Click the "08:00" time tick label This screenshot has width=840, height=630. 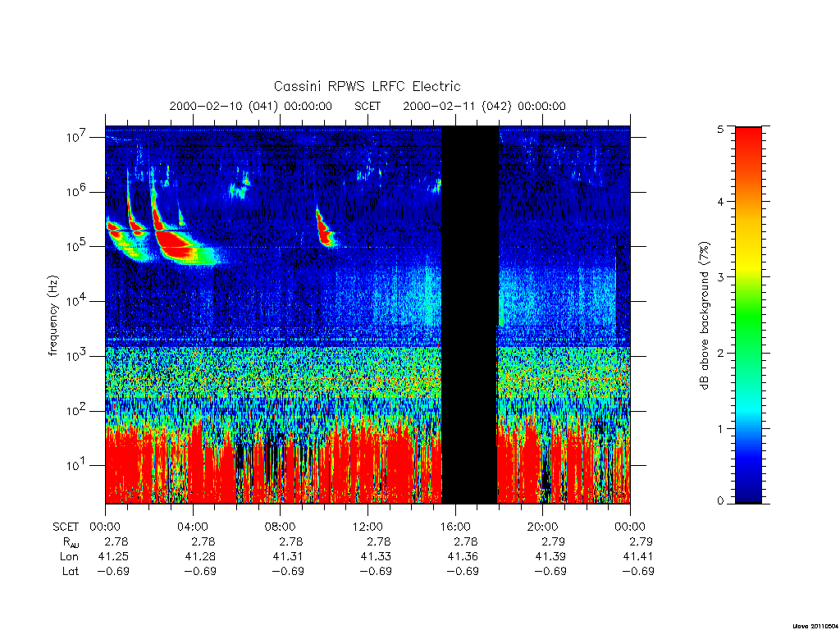click(x=280, y=527)
